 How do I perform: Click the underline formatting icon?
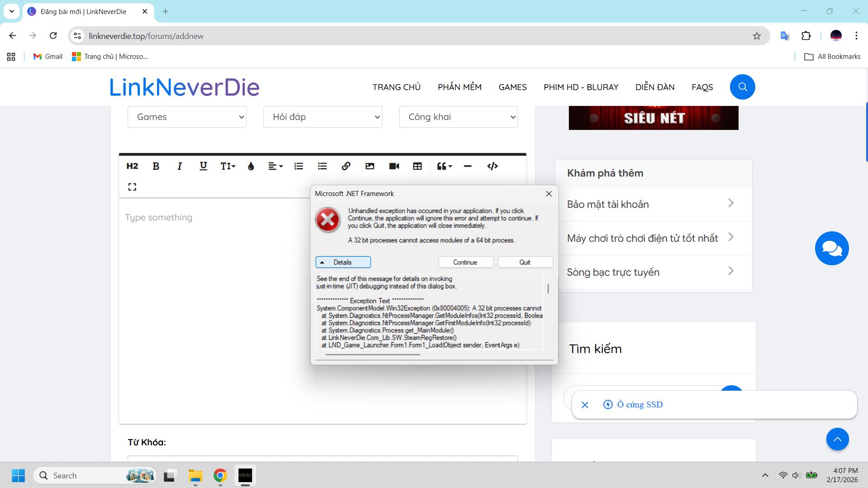[203, 166]
